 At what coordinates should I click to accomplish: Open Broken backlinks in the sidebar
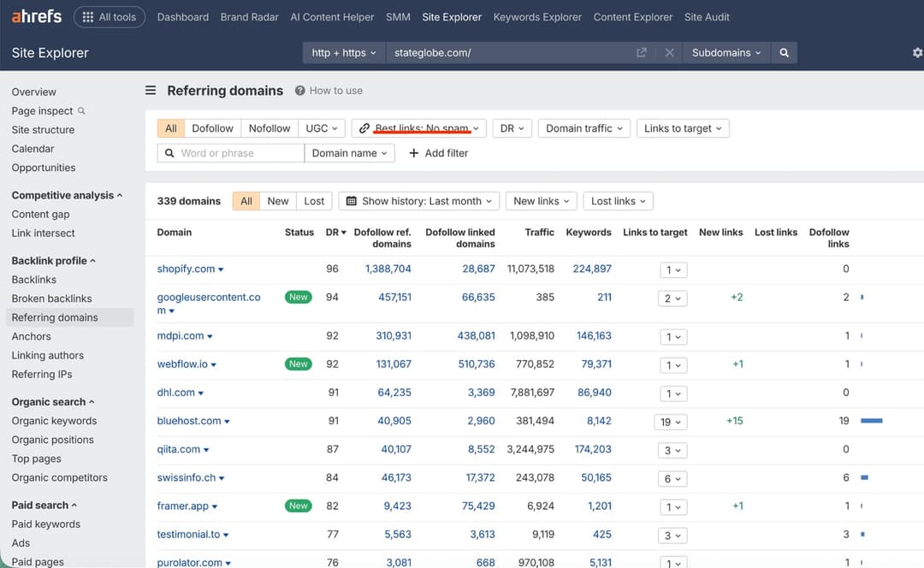click(52, 299)
